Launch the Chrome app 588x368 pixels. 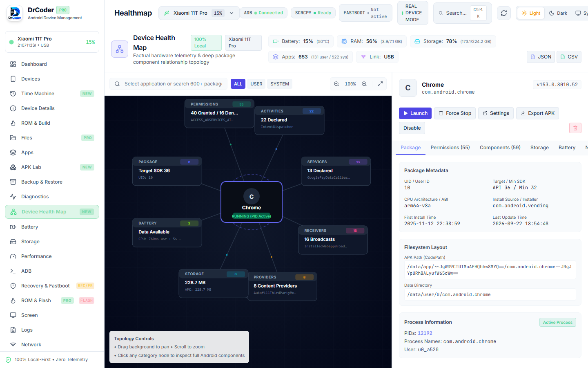415,113
